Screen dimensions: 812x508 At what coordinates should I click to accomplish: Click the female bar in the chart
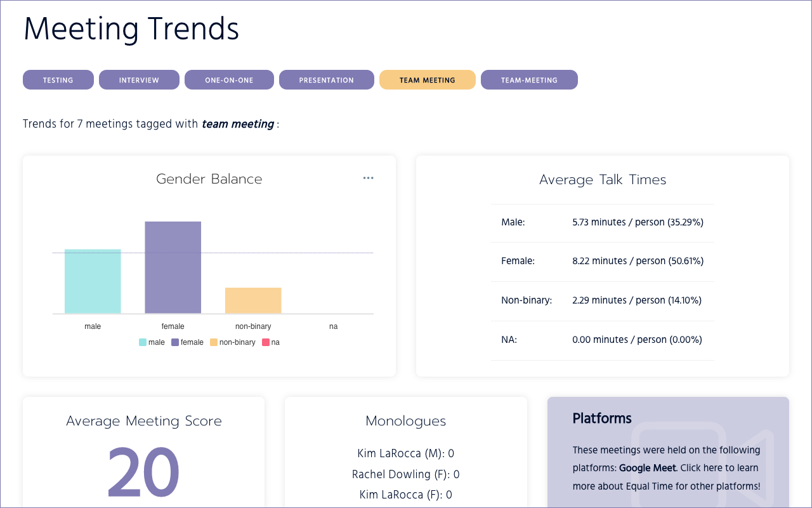pyautogui.click(x=173, y=267)
